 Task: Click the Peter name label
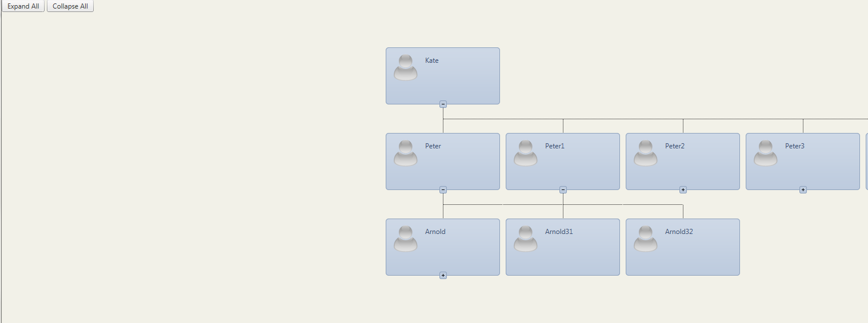click(433, 146)
